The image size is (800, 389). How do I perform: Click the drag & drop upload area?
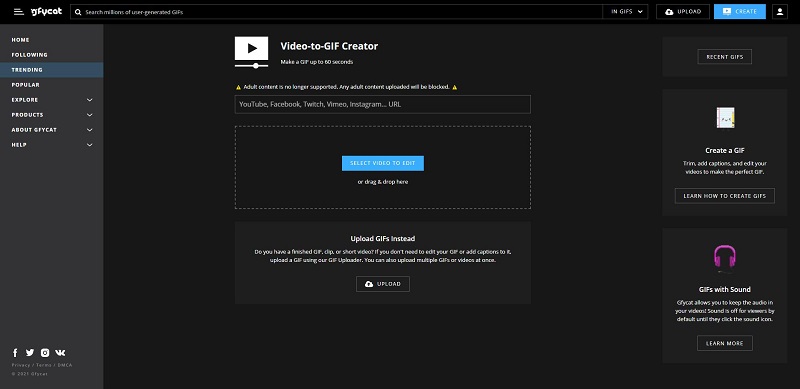[383, 167]
